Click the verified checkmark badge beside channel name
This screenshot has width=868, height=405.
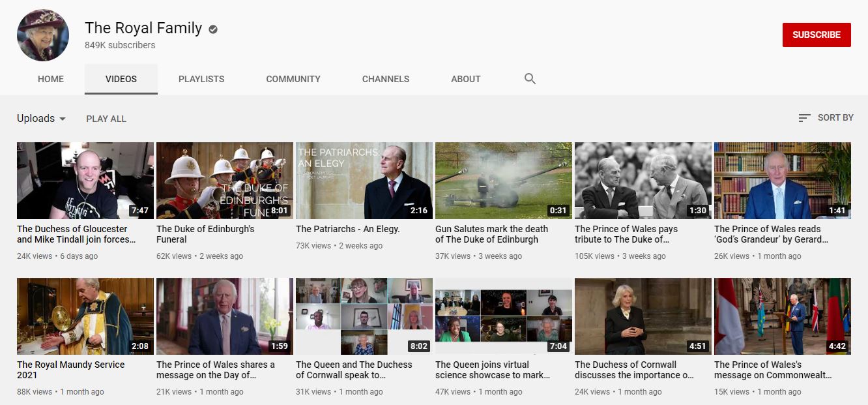[213, 29]
